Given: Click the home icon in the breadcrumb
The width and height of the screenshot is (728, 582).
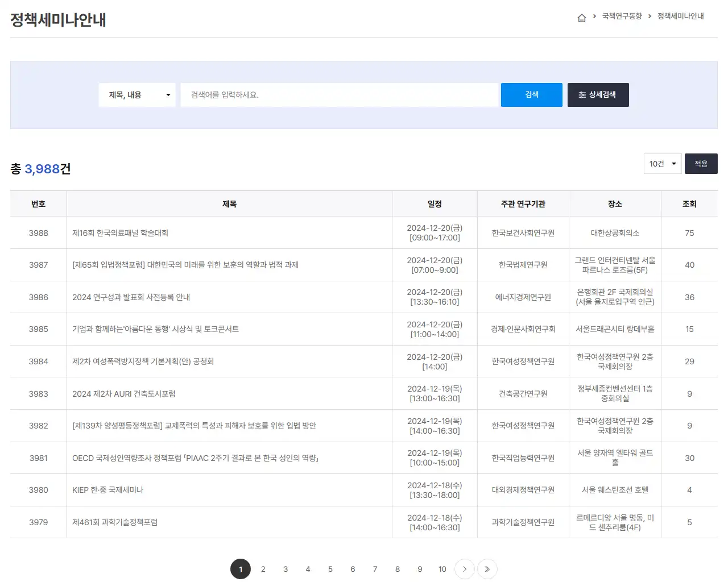Looking at the screenshot, I should pyautogui.click(x=582, y=17).
